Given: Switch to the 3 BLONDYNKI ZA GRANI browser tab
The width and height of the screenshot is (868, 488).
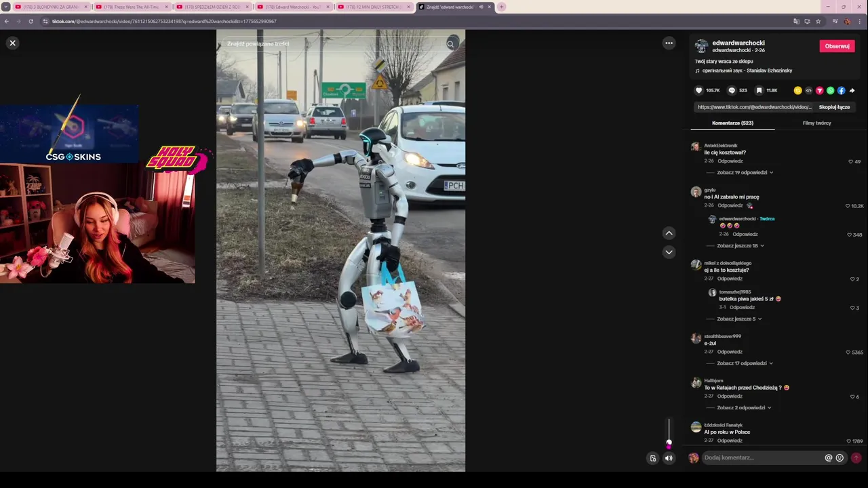Looking at the screenshot, I should pyautogui.click(x=51, y=7).
